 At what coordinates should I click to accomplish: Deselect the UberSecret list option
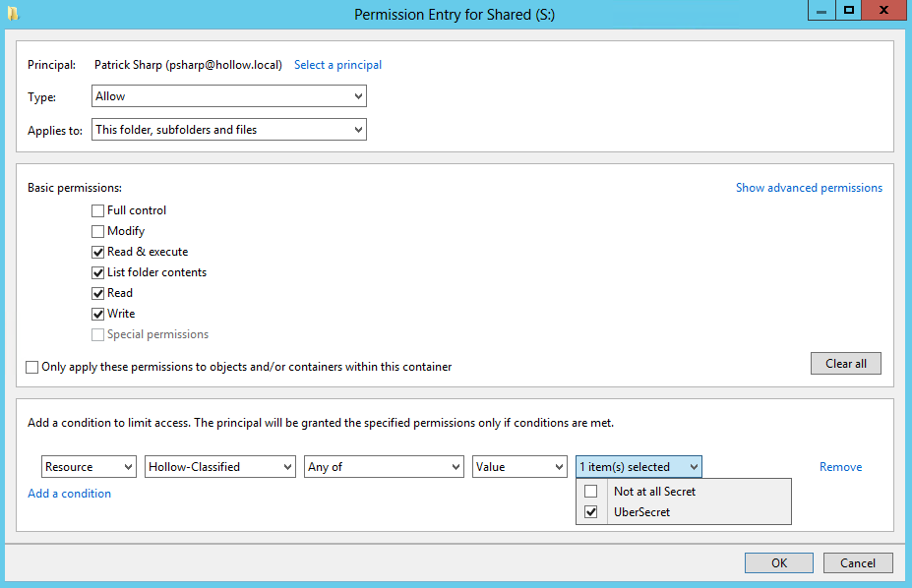point(591,512)
